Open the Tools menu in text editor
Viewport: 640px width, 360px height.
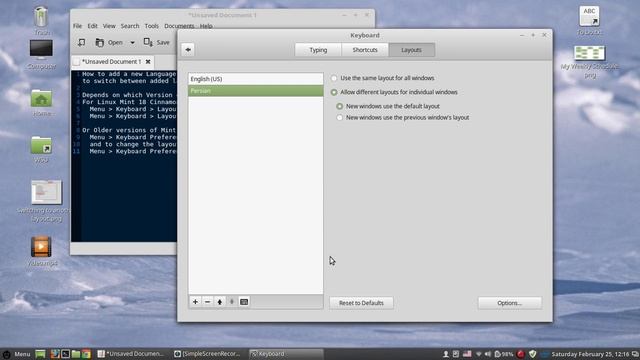coord(151,26)
